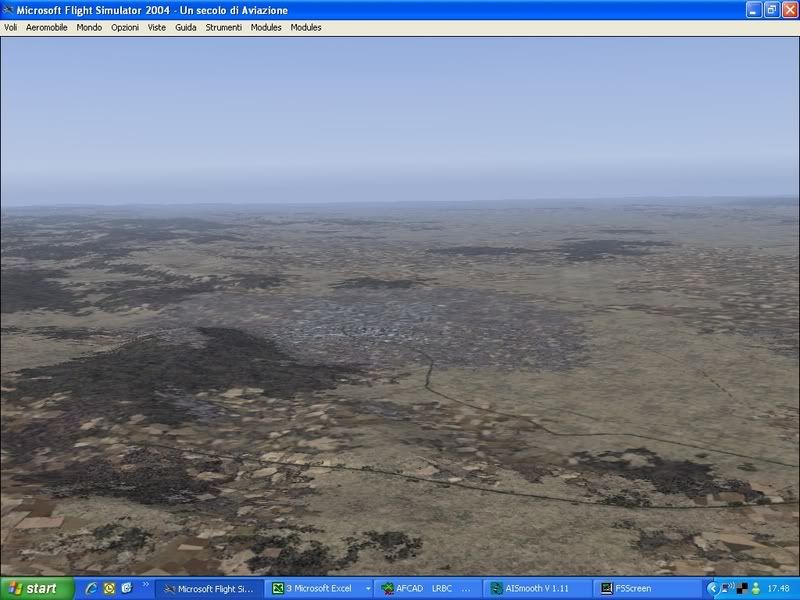Switch to the AISmooth V 1.11 window
The height and width of the screenshot is (600, 800).
pyautogui.click(x=537, y=589)
